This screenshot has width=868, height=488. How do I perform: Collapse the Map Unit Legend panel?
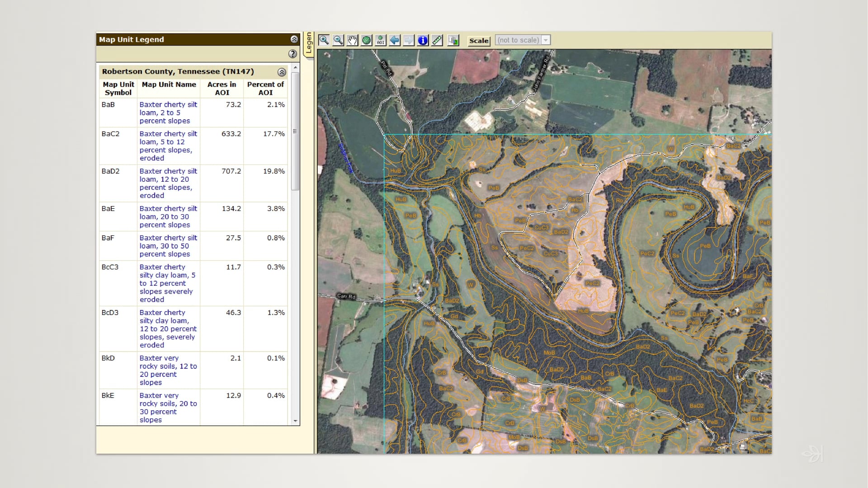pyautogui.click(x=294, y=39)
